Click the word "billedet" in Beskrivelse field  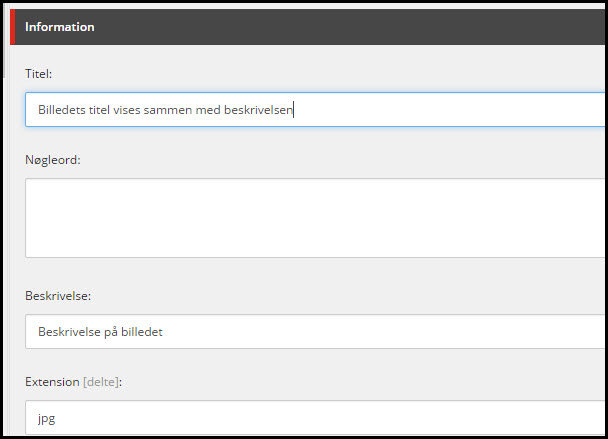click(141, 332)
